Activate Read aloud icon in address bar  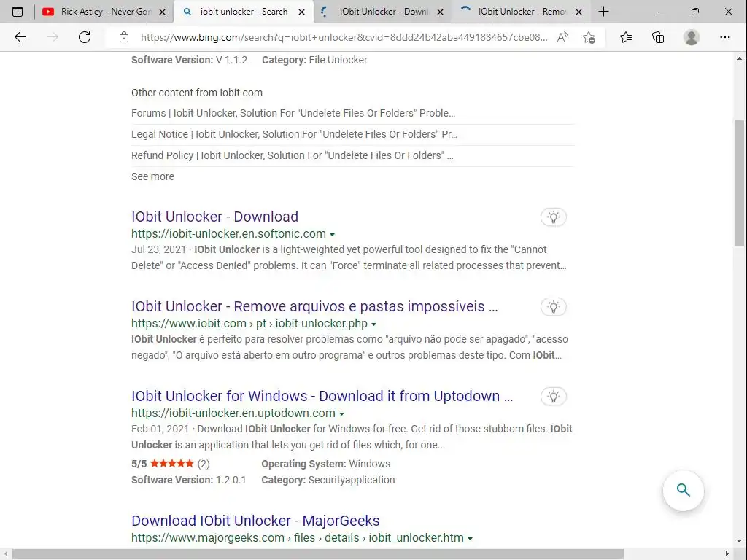(562, 37)
